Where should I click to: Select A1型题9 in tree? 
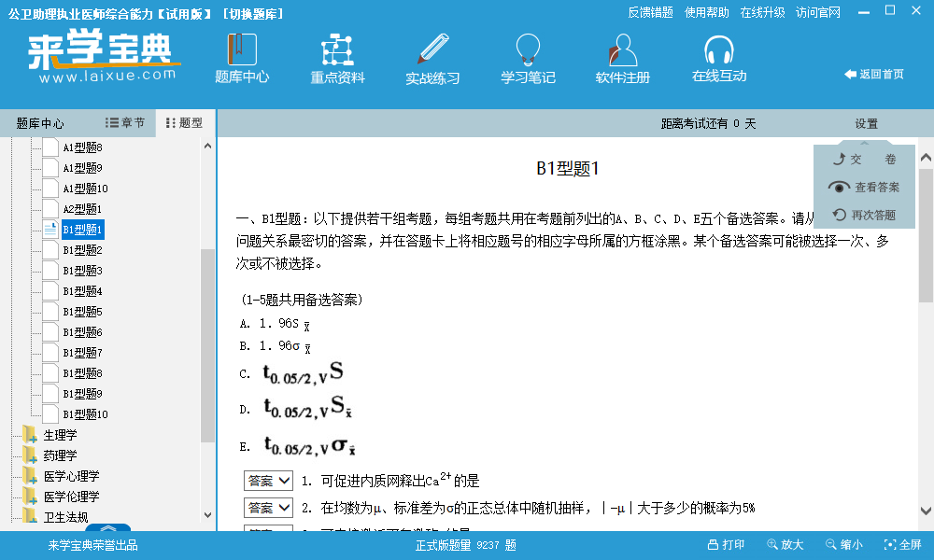click(83, 168)
